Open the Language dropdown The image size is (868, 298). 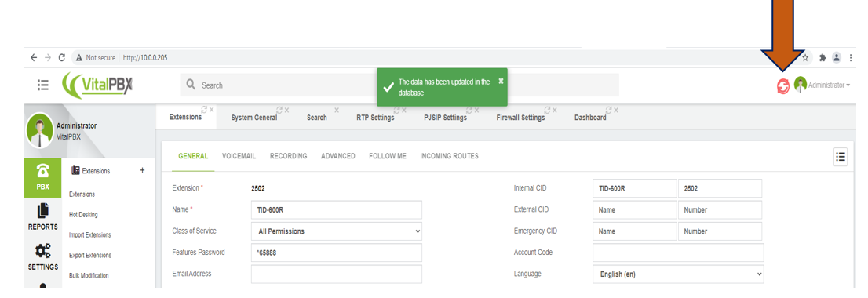click(678, 274)
